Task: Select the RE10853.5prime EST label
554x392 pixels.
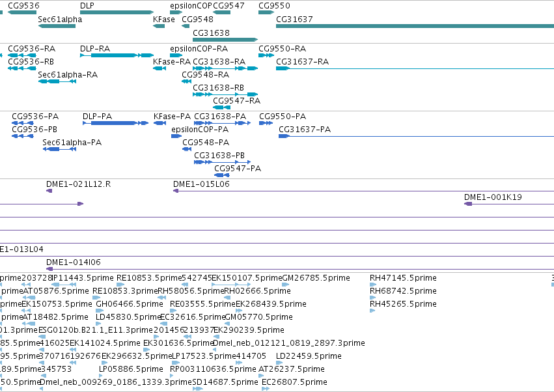Action: (149, 278)
